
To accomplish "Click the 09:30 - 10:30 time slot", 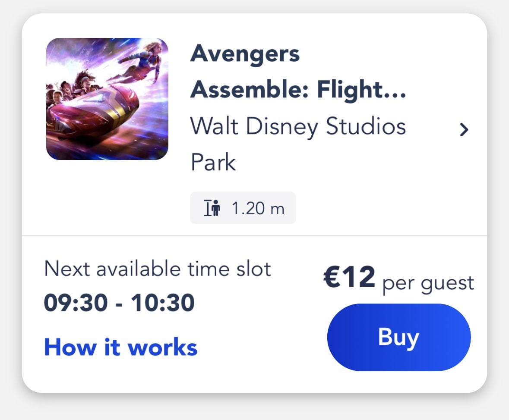I will (x=119, y=303).
